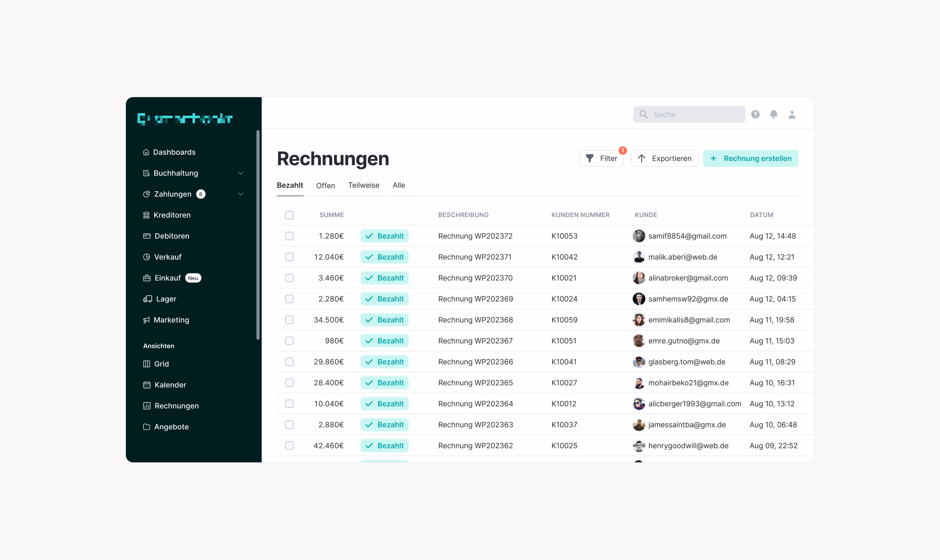940x560 pixels.
Task: Click the Angebote folder icon
Action: coord(147,427)
